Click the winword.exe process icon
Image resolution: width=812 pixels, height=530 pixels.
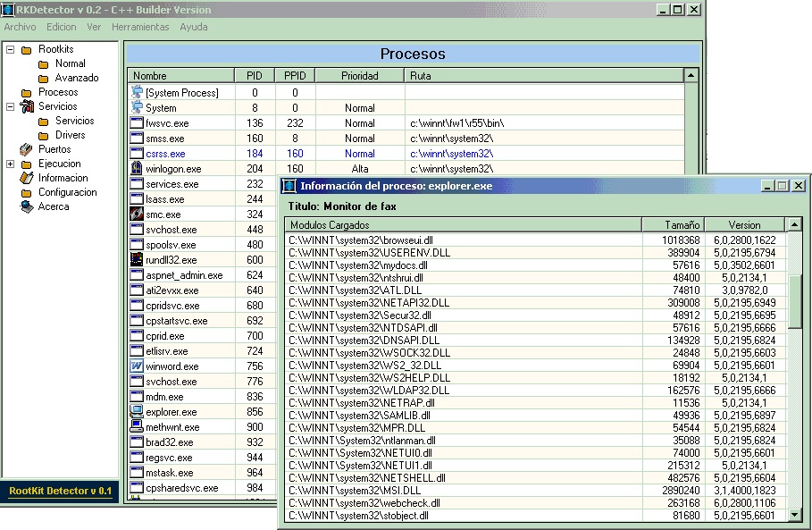pyautogui.click(x=137, y=366)
